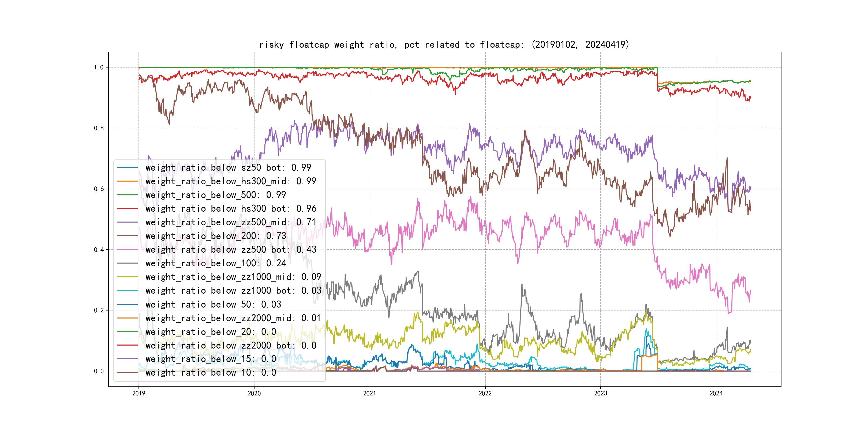This screenshot has height=434, width=868.
Task: Click the olive swatch for zz1000_mid
Action: (127, 277)
